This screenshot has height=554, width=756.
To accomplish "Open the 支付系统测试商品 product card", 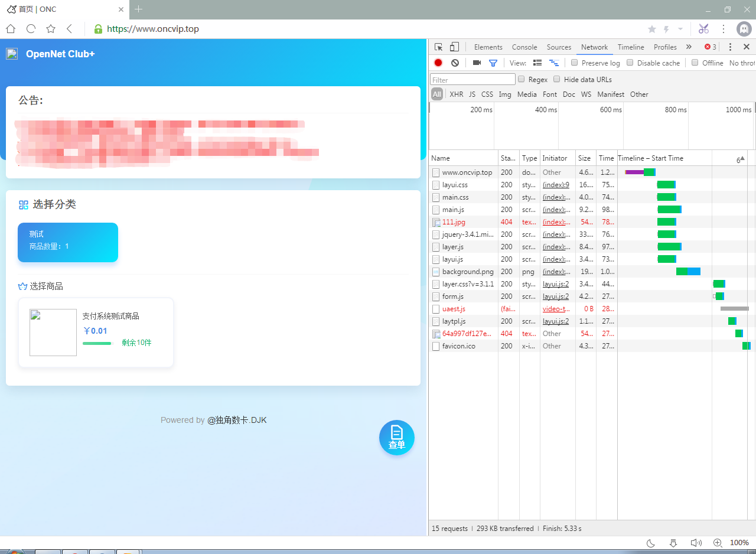I will [x=96, y=333].
